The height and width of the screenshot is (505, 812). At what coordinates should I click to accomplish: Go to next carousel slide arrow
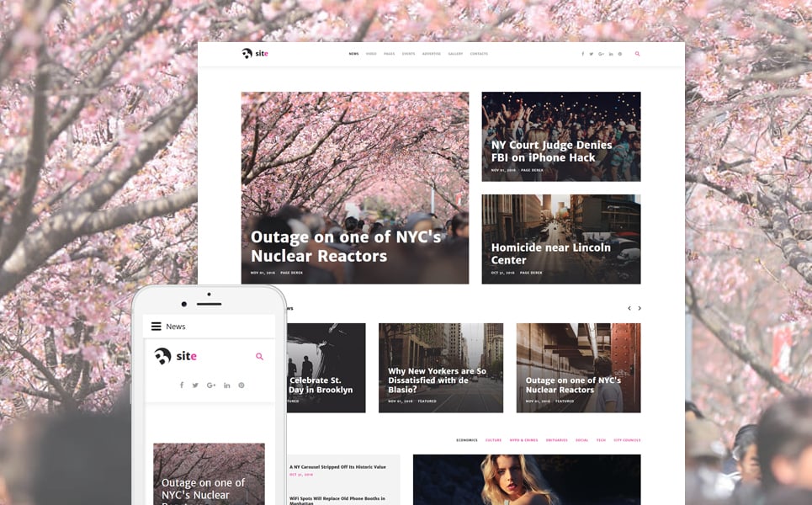tap(640, 309)
